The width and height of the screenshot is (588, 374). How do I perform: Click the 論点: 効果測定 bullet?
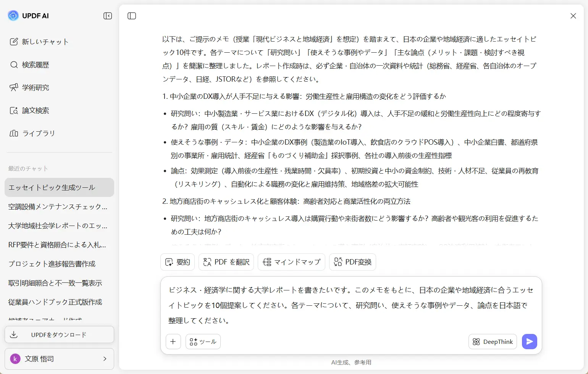pos(355,177)
